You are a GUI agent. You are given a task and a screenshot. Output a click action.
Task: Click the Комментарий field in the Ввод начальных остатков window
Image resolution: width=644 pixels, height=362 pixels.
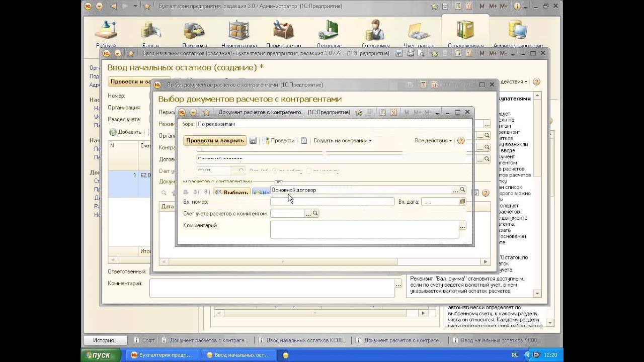coord(272,289)
